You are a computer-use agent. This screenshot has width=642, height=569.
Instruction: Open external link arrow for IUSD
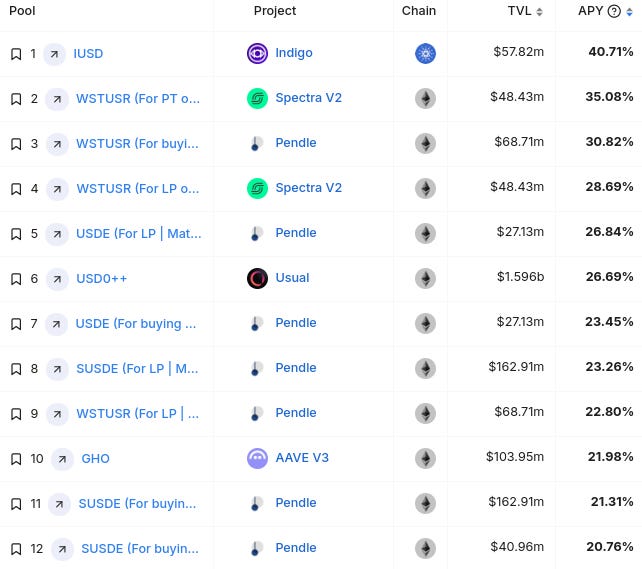click(x=54, y=54)
